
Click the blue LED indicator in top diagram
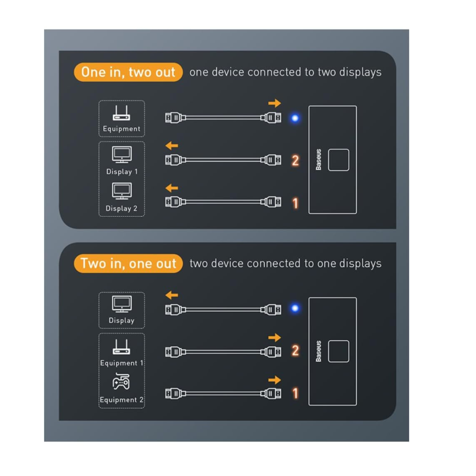pos(295,118)
